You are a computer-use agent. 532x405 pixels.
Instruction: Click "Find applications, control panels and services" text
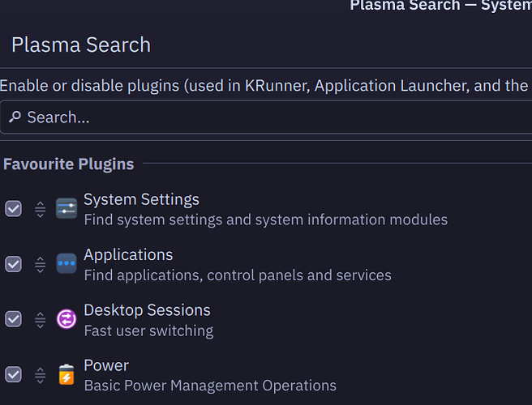coord(238,275)
